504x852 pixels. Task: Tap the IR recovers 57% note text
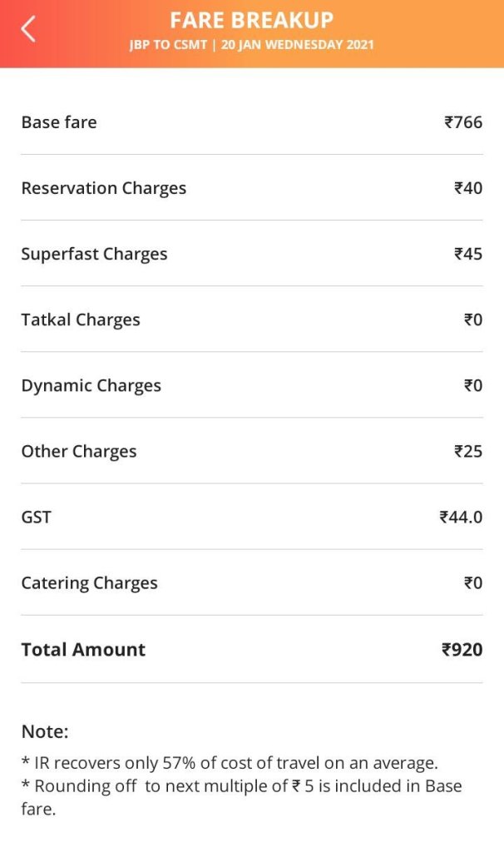(x=230, y=762)
